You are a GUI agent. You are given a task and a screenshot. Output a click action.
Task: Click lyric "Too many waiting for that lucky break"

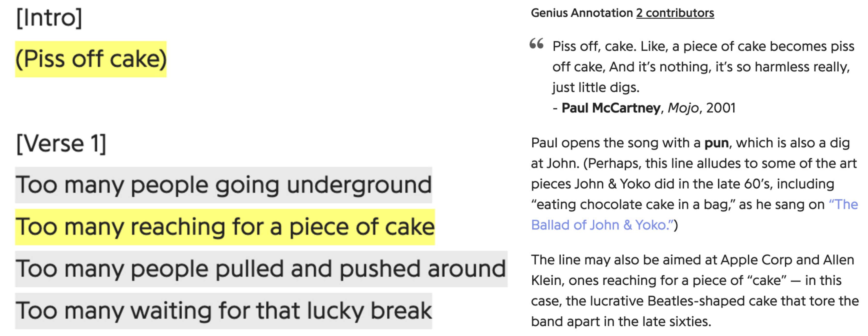pos(223,311)
